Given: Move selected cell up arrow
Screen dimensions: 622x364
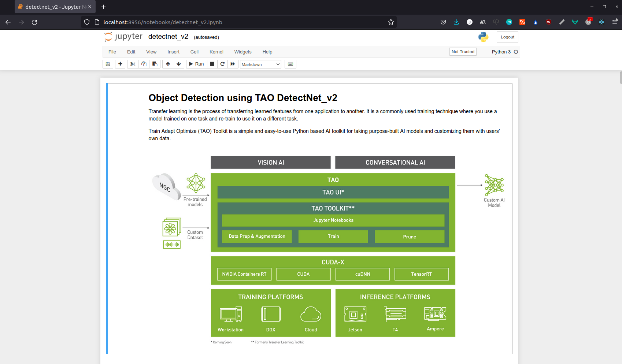Looking at the screenshot, I should (x=168, y=64).
